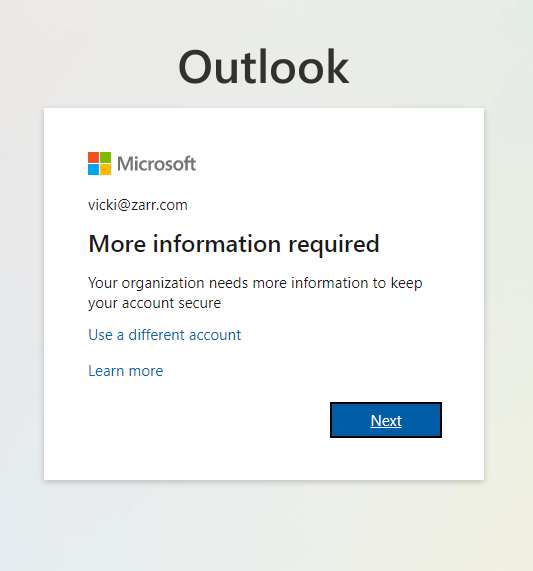The height and width of the screenshot is (571, 533).
Task: Click the word 'required' in the heading
Action: [333, 245]
